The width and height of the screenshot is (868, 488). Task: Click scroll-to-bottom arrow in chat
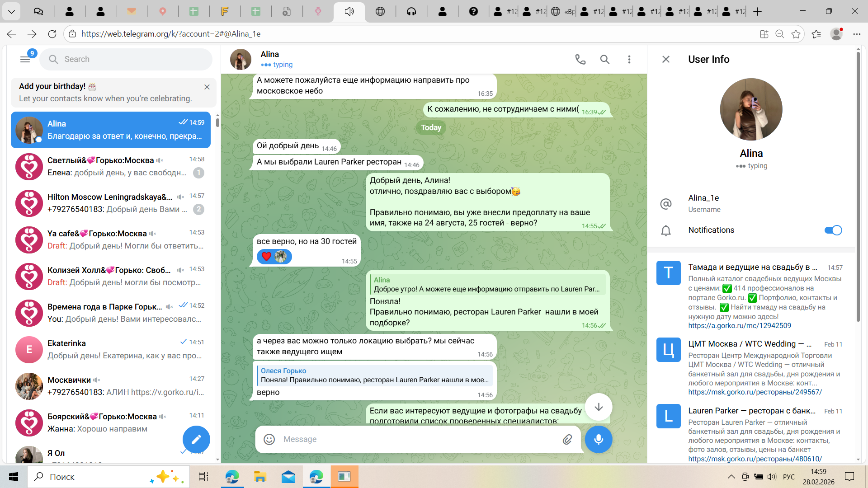(x=598, y=407)
